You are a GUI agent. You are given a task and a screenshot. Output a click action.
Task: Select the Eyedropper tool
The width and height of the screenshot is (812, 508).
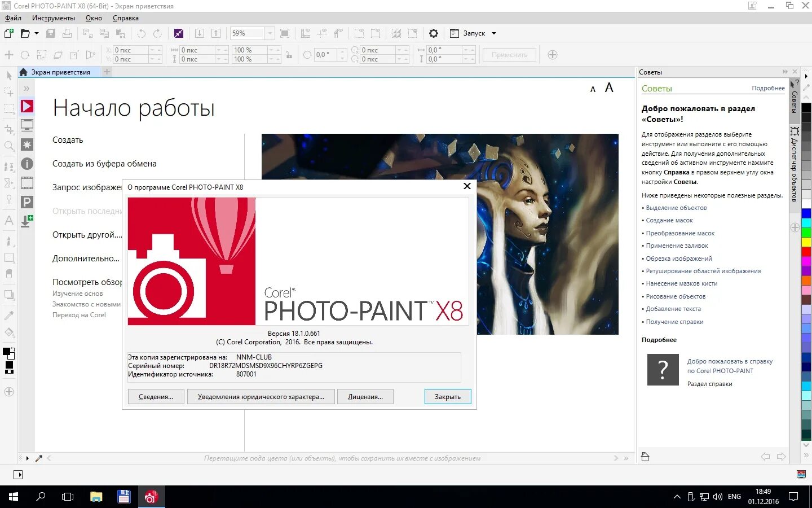tap(9, 315)
